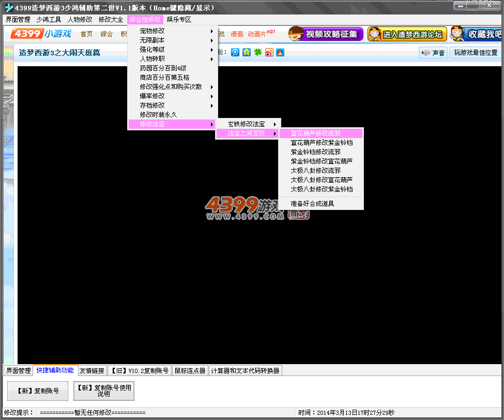Open the 人物修改 menu
Screen dimensions: 504x420
pos(80,20)
